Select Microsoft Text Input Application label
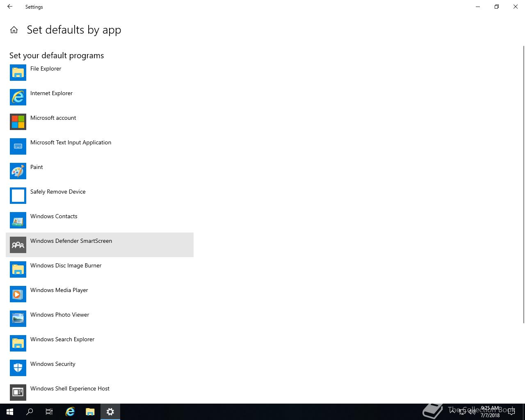The image size is (525, 420). click(x=71, y=142)
